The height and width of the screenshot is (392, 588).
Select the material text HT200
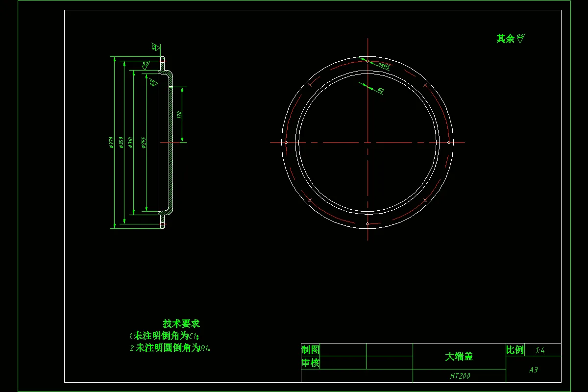coord(460,376)
